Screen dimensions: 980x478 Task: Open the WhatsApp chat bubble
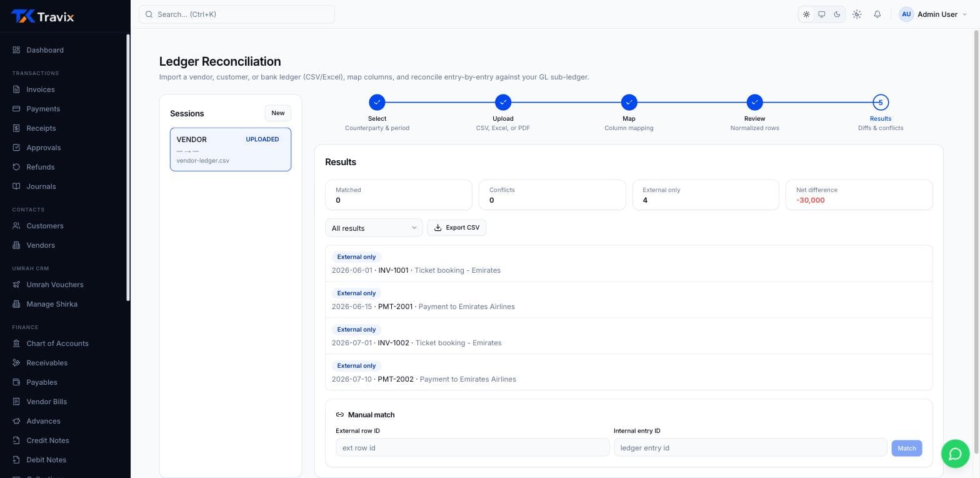(x=955, y=454)
